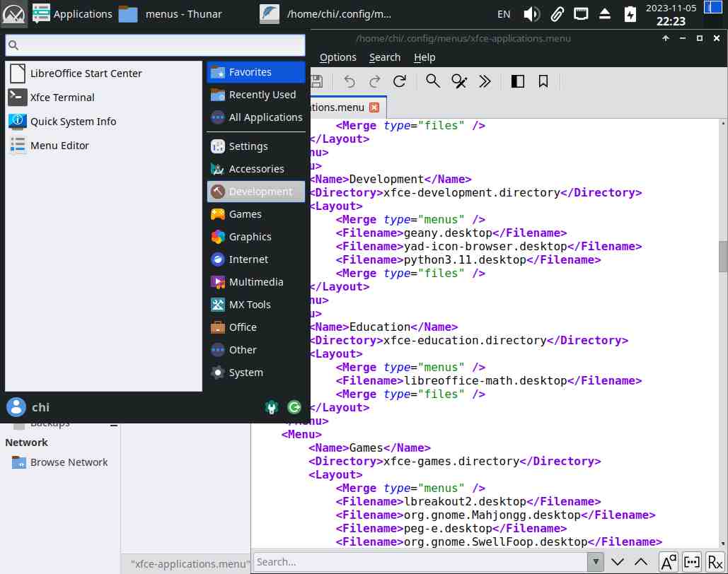Click the Find magnifier toolbar icon
This screenshot has width=728, height=574.
pos(433,81)
